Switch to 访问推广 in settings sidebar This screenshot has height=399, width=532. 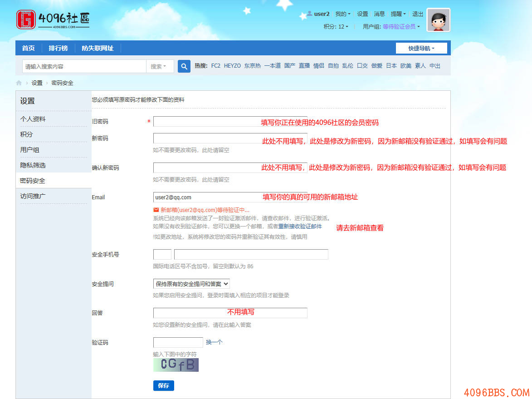[x=33, y=196]
